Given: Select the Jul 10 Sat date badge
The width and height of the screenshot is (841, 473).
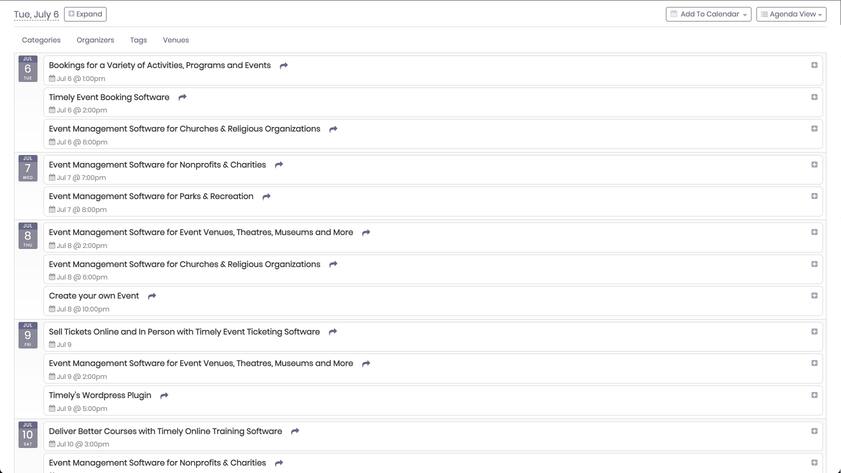Looking at the screenshot, I should pos(28,435).
